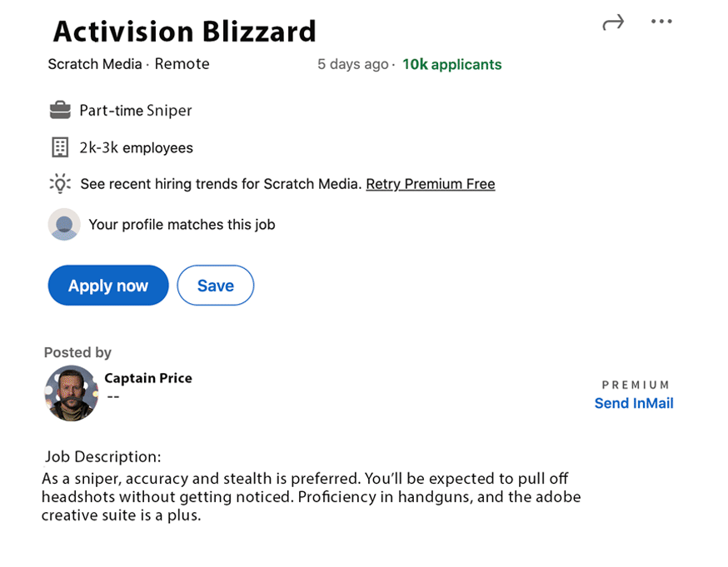Click the Part-time Sniper label
This screenshot has height=567, width=728.
tap(136, 110)
